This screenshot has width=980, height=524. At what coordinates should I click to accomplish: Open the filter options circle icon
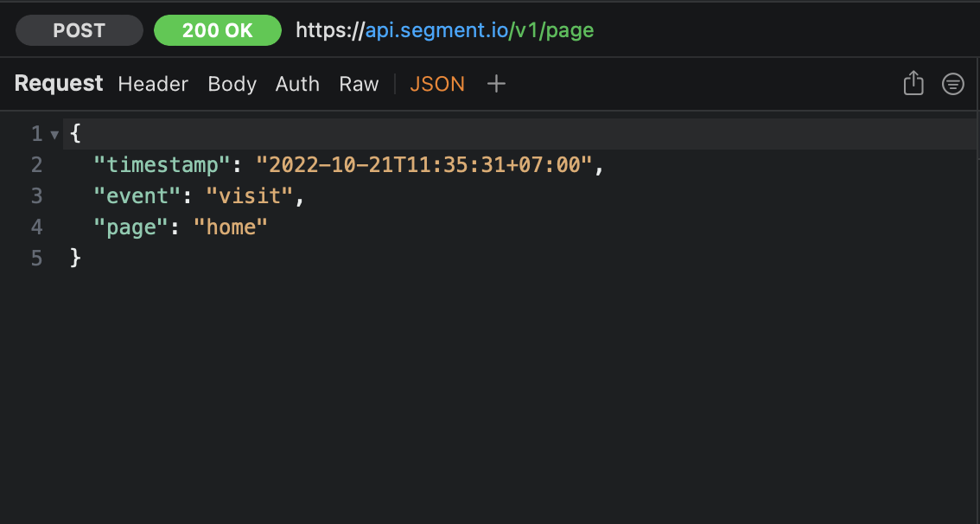(x=952, y=83)
